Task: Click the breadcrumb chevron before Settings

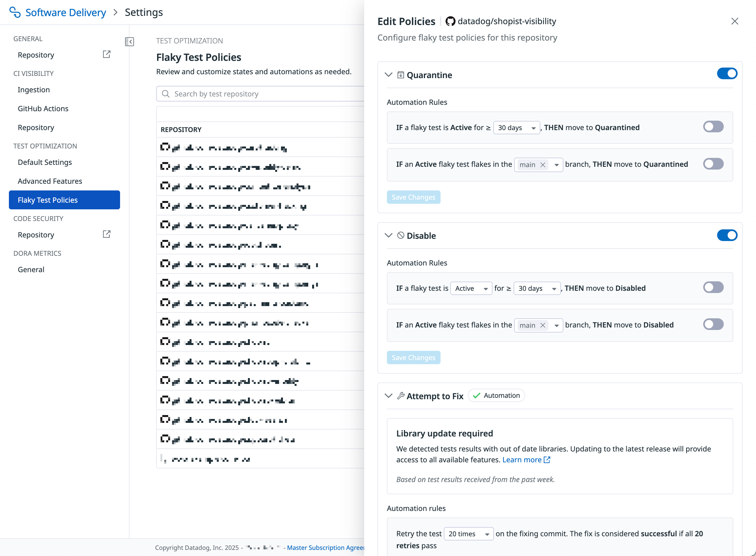Action: [115, 13]
